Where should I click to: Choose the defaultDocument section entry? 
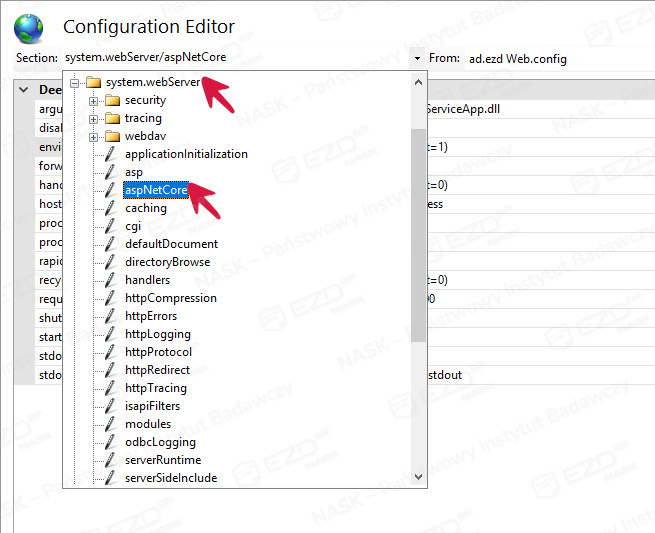171,244
